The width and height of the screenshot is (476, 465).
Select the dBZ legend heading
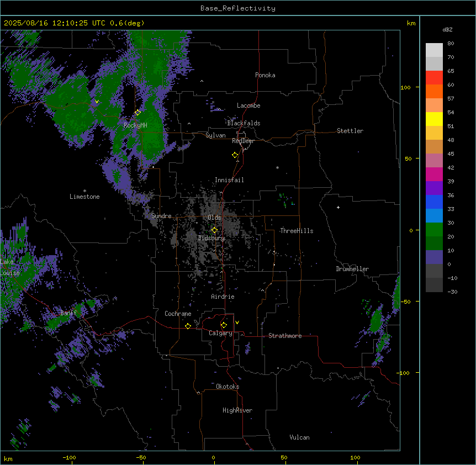(x=447, y=29)
